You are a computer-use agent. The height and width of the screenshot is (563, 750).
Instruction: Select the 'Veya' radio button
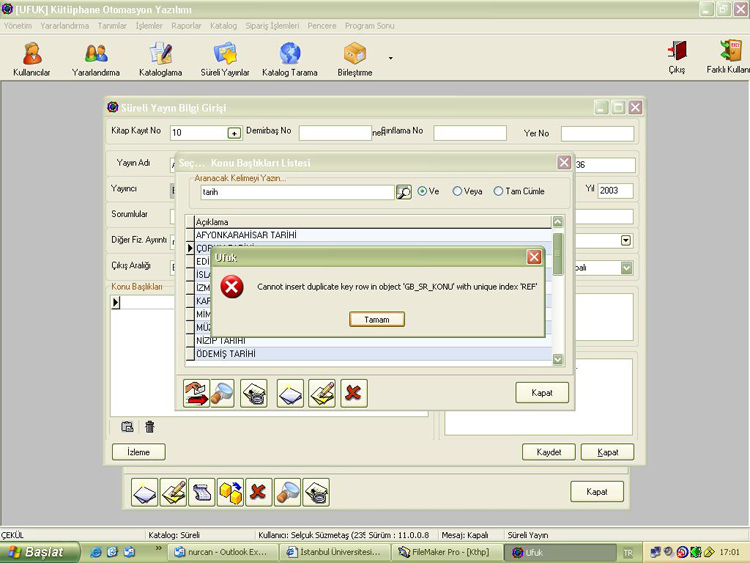point(458,192)
